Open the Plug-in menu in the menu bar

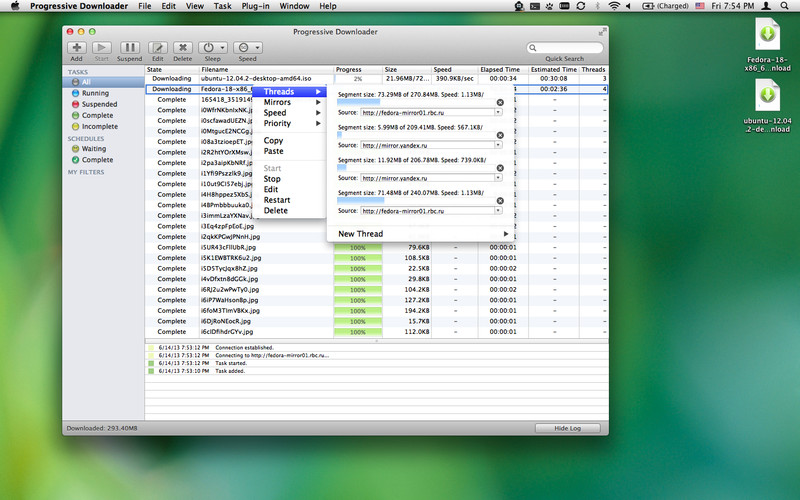(x=256, y=6)
